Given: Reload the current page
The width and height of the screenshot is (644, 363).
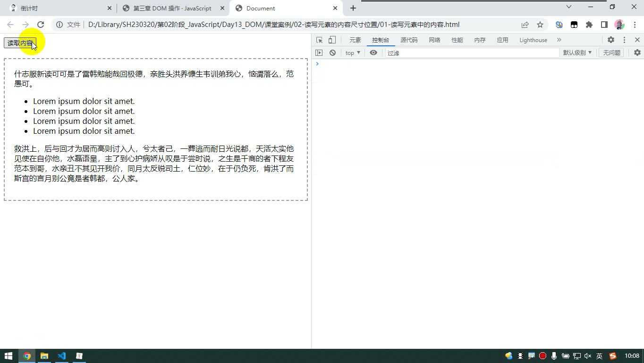Looking at the screenshot, I should coord(41,25).
